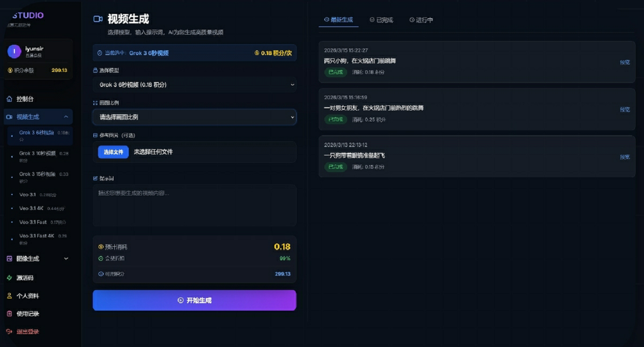Click the image icon beside 图像生成
The height and width of the screenshot is (347, 644).
click(x=10, y=259)
